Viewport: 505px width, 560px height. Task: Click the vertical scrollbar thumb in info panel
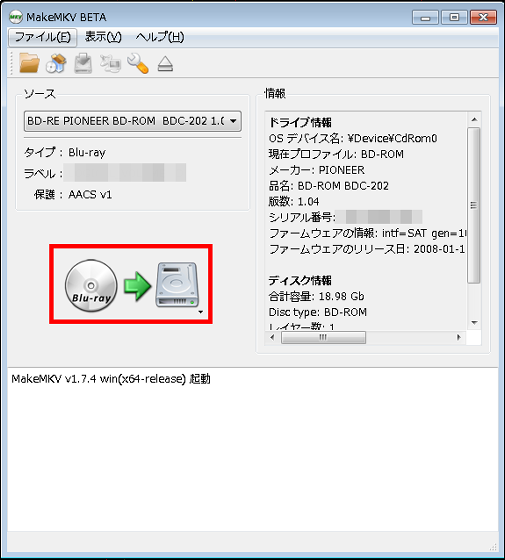pos(474,205)
